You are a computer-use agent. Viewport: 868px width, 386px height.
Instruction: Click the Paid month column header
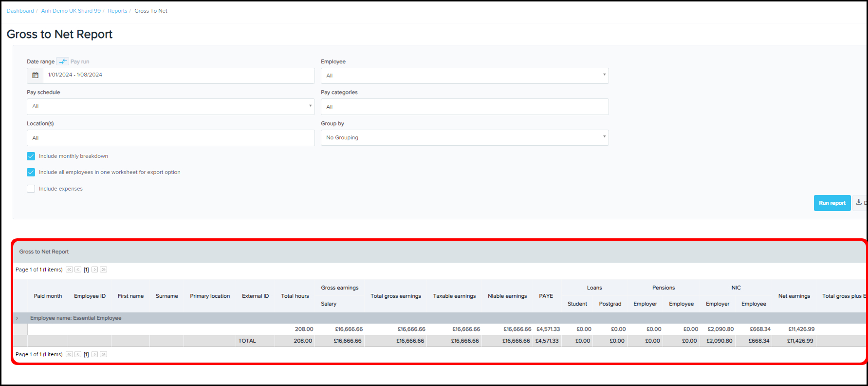48,296
